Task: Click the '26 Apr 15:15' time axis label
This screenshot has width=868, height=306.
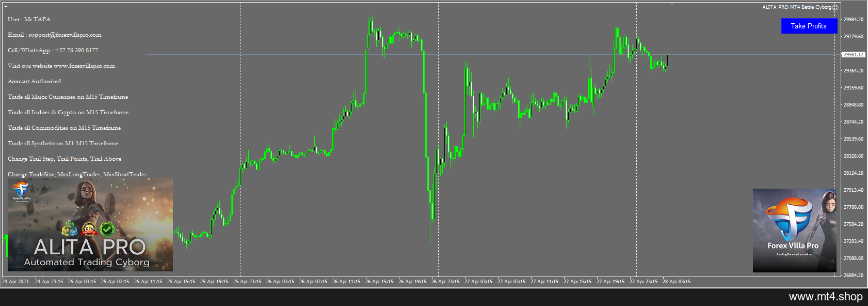Action: coord(379,282)
